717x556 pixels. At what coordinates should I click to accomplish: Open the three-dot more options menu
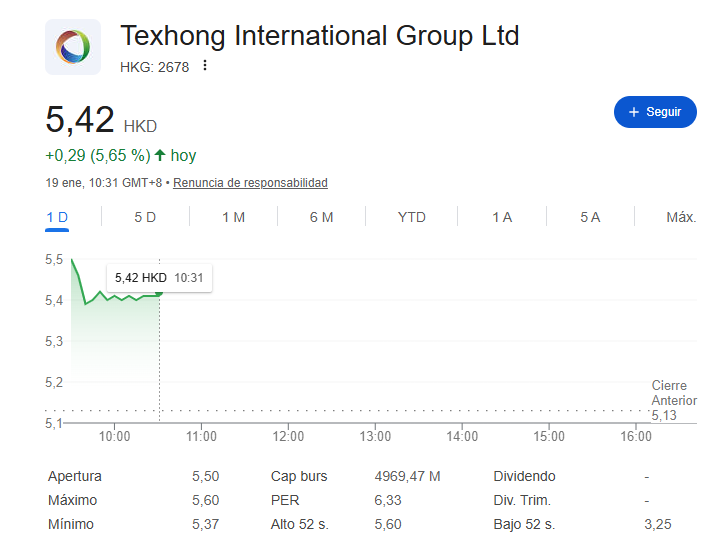pyautogui.click(x=205, y=66)
